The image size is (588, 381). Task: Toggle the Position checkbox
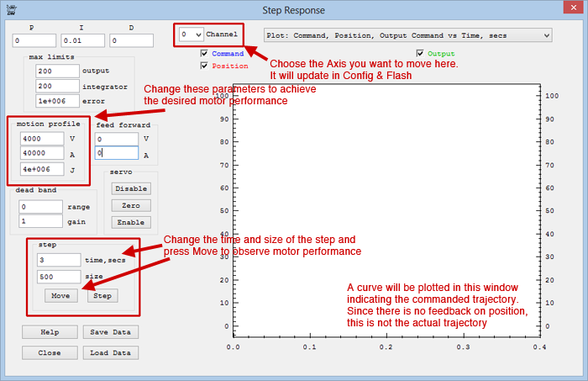[x=204, y=66]
